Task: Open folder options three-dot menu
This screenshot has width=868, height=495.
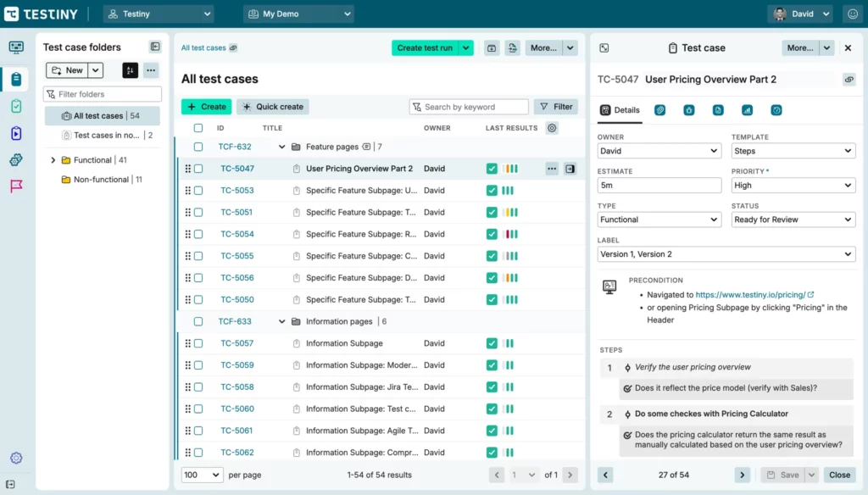Action: (x=151, y=70)
